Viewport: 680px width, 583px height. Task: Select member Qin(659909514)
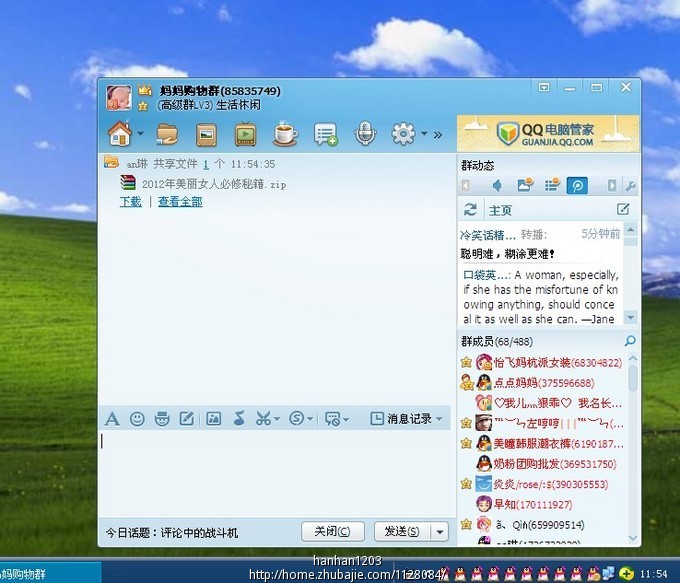click(x=541, y=524)
